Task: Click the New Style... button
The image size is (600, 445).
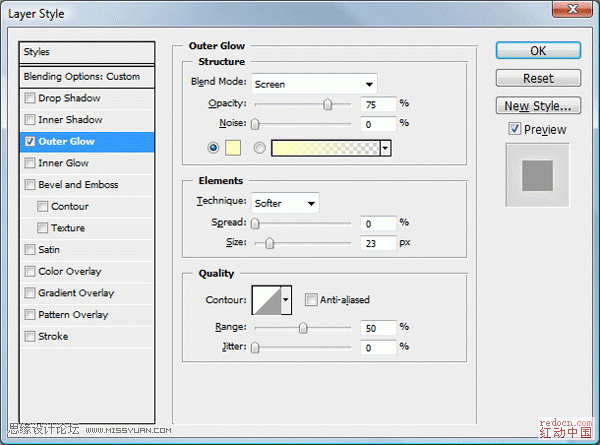Action: click(538, 106)
